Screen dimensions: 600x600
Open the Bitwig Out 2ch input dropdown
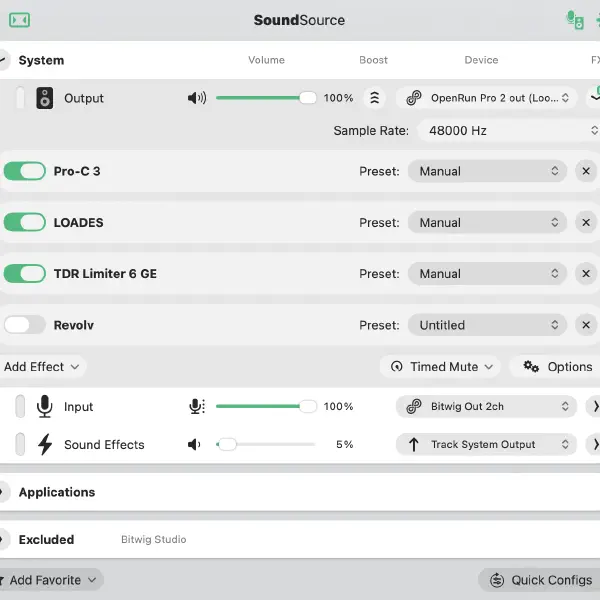coord(486,406)
